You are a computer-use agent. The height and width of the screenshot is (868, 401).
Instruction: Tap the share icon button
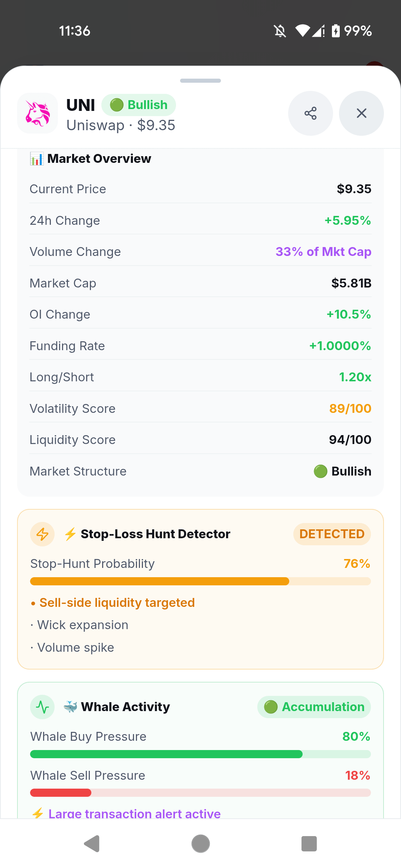[x=310, y=113]
